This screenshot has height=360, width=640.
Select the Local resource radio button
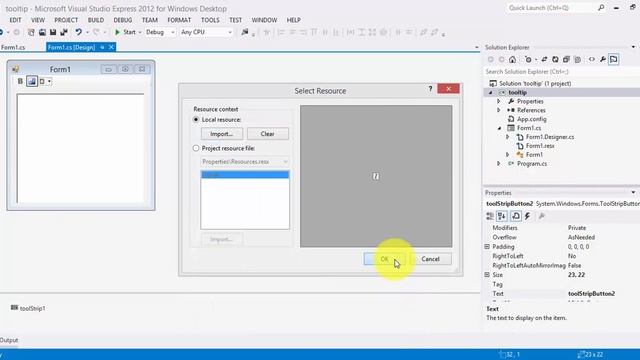[196, 120]
